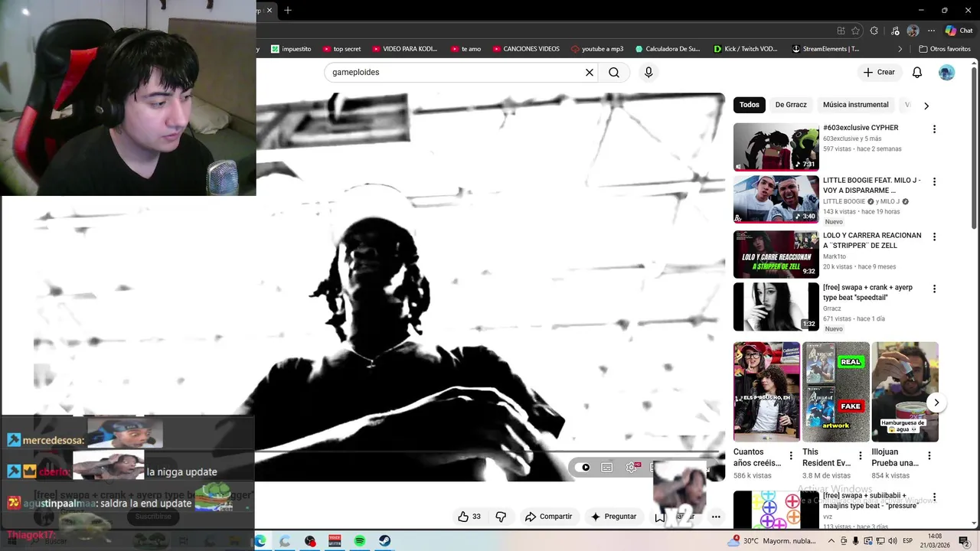Select the De Grracz chip
Screen dimensions: 980x551
click(x=791, y=105)
